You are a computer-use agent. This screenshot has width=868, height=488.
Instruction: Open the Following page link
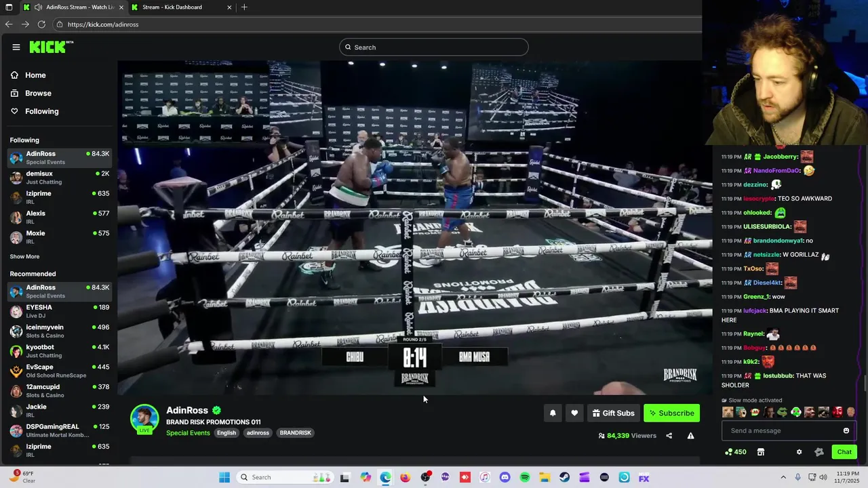42,111
